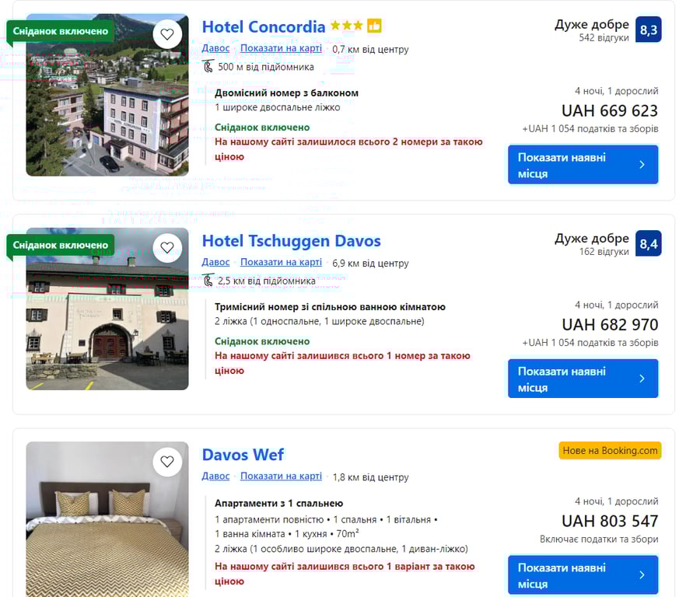Click ski lift icon under Hotel Tschuggen
This screenshot has height=597, width=700.
(208, 281)
